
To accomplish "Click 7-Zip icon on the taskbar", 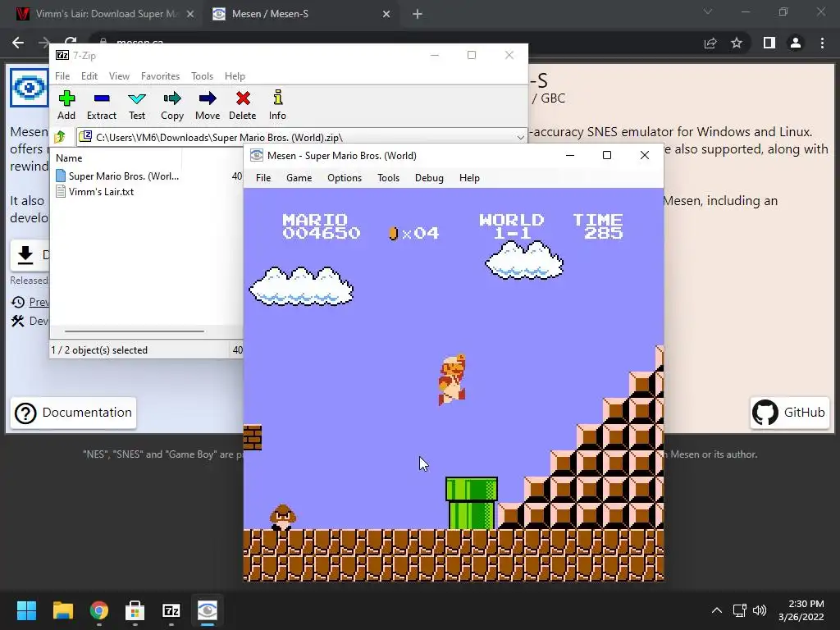I will coord(171,610).
